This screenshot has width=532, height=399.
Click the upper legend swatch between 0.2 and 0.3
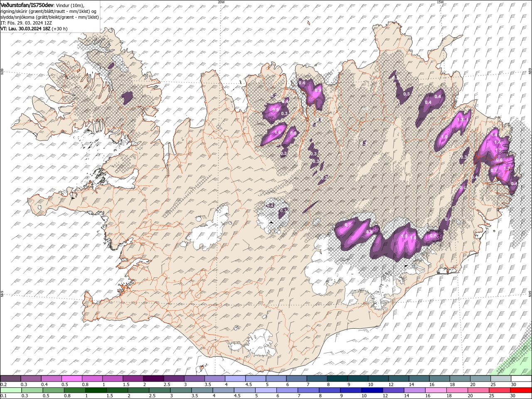coord(11,379)
